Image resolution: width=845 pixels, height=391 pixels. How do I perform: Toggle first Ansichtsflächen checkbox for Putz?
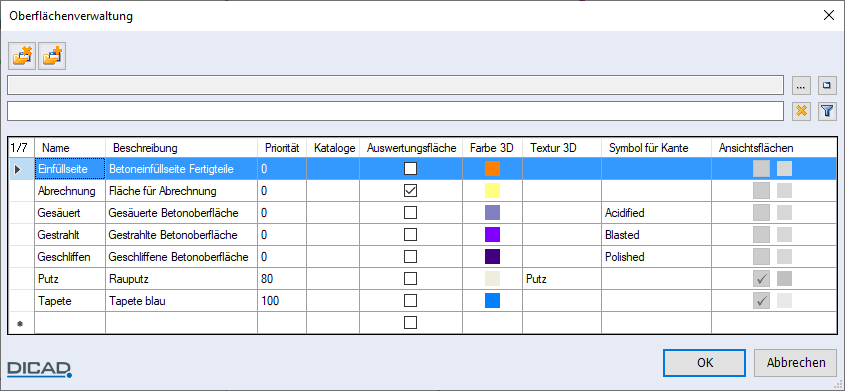(761, 278)
